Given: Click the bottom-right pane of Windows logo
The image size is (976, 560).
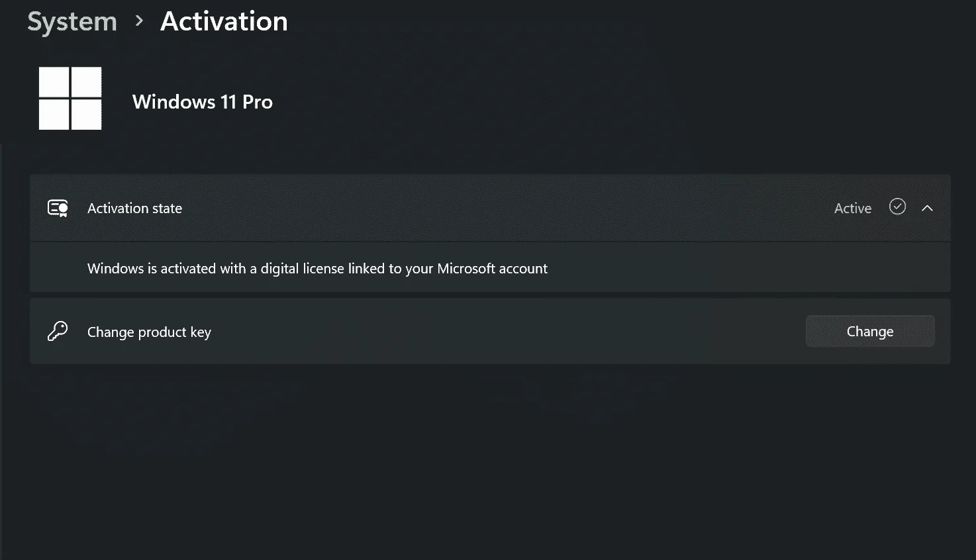Looking at the screenshot, I should (87, 115).
